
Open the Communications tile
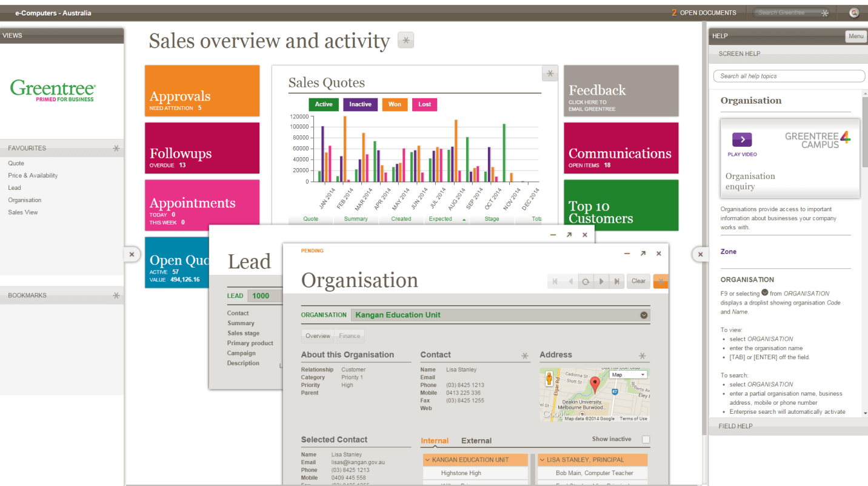(x=621, y=148)
